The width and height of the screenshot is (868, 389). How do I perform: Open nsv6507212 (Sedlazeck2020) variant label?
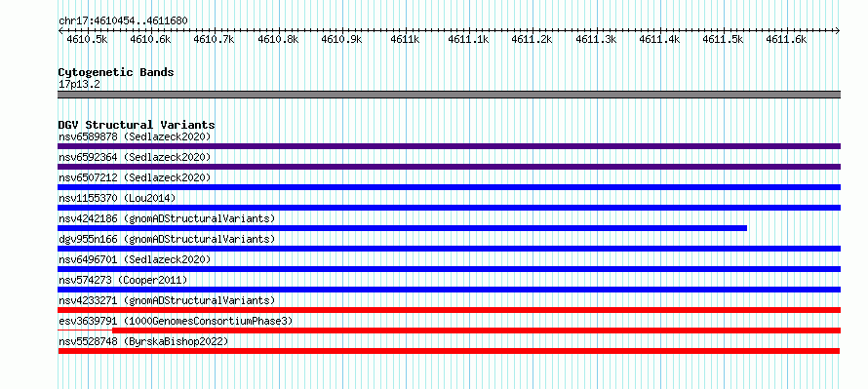(x=135, y=177)
